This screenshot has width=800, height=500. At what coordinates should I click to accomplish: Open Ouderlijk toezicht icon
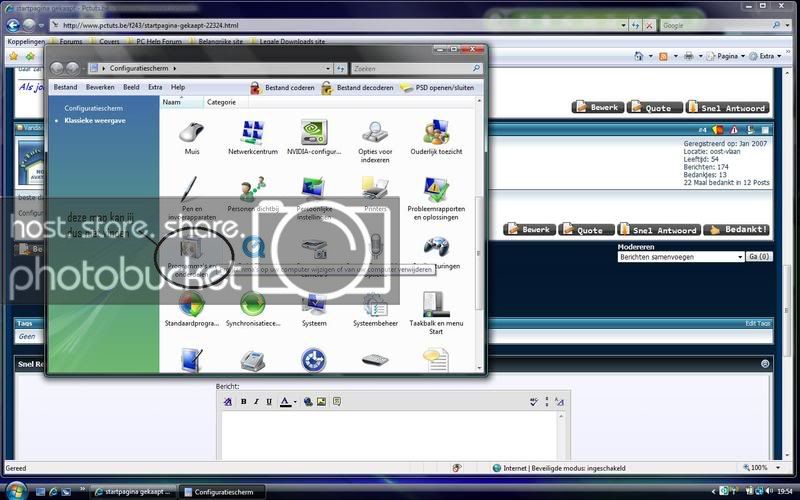(x=436, y=135)
